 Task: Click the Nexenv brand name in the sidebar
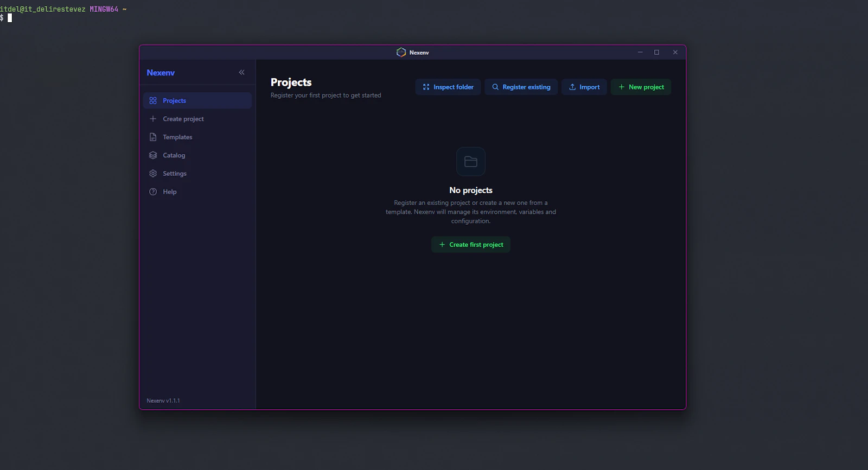coord(161,73)
